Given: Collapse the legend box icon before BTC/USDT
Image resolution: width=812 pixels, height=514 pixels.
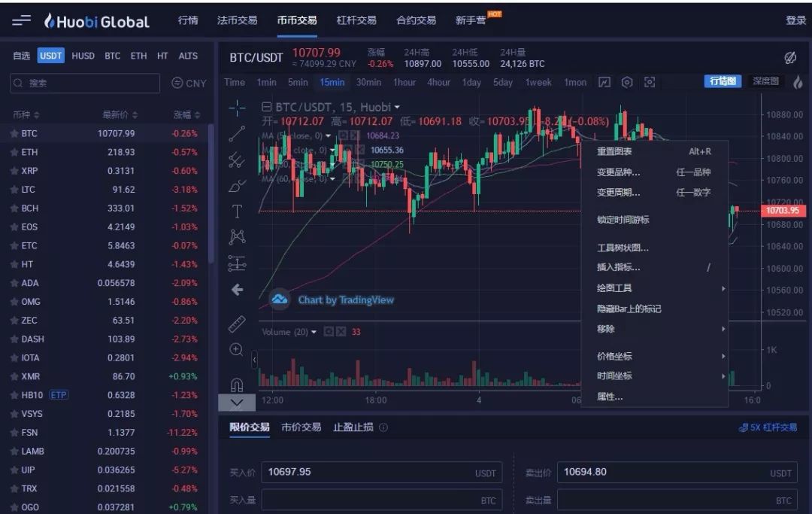Looking at the screenshot, I should click(267, 108).
